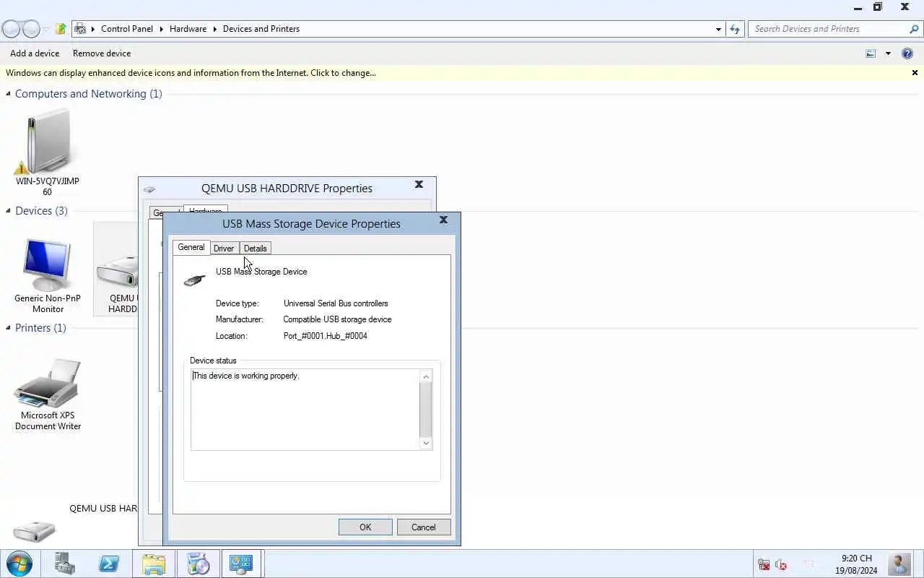
Task: Click Compatible USB storage device manufacturer text
Action: [337, 319]
